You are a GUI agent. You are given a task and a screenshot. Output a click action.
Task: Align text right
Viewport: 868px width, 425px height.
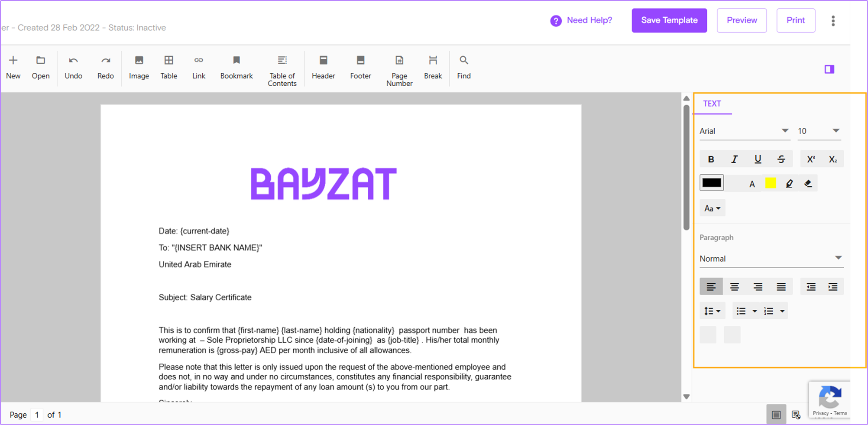tap(758, 287)
